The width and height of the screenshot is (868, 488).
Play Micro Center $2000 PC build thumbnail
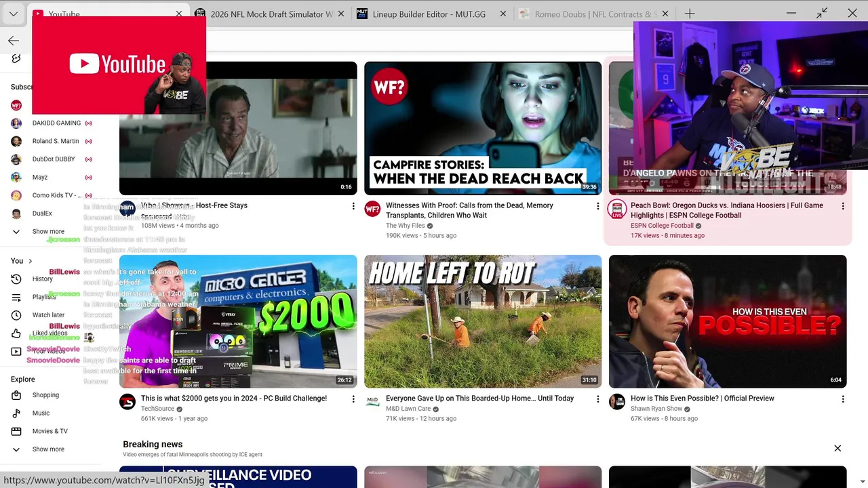pos(238,321)
